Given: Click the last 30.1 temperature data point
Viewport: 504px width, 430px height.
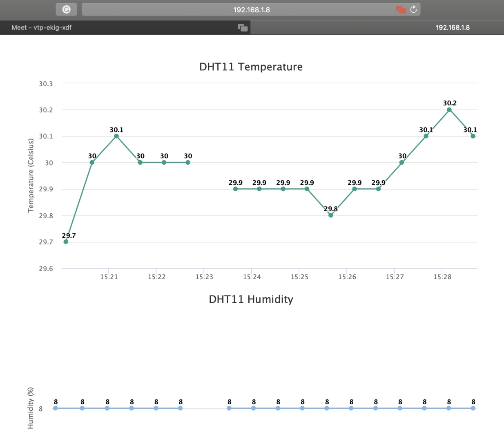Looking at the screenshot, I should 473,136.
